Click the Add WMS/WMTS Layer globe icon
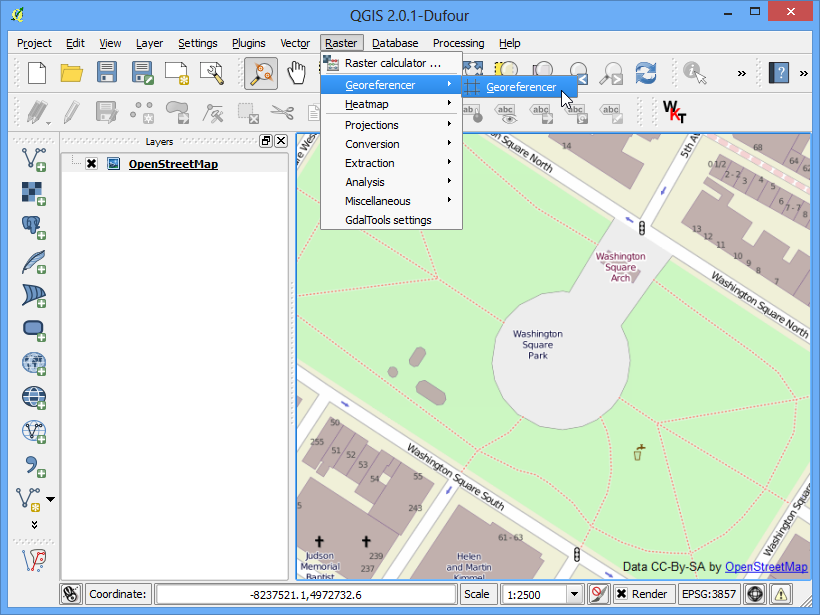820x615 pixels. (33, 363)
